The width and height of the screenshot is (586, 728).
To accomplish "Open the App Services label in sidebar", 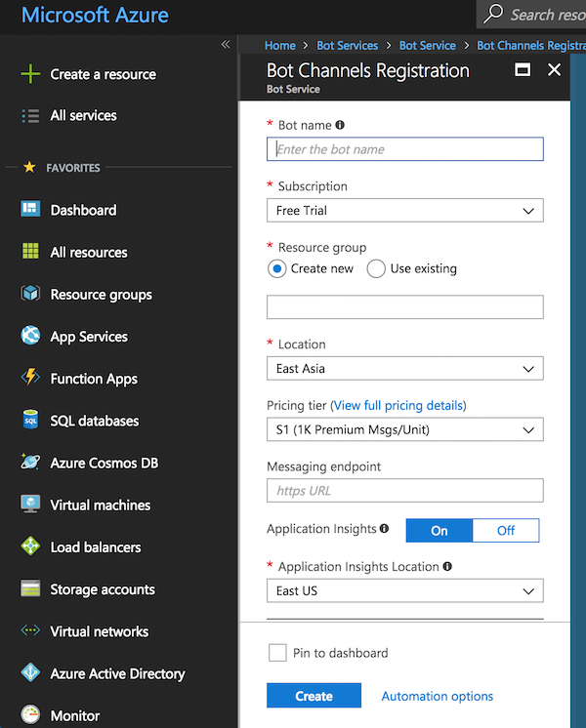I will pyautogui.click(x=89, y=337).
